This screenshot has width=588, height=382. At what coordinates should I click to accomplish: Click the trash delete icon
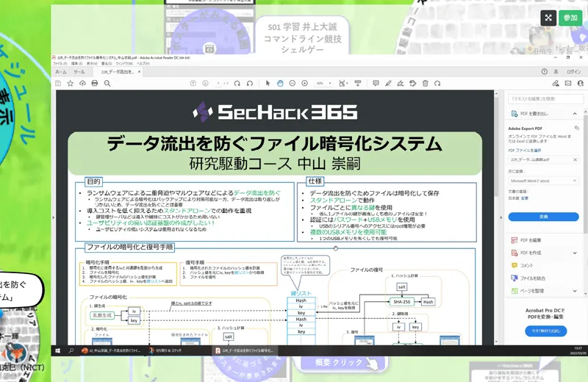click(426, 83)
